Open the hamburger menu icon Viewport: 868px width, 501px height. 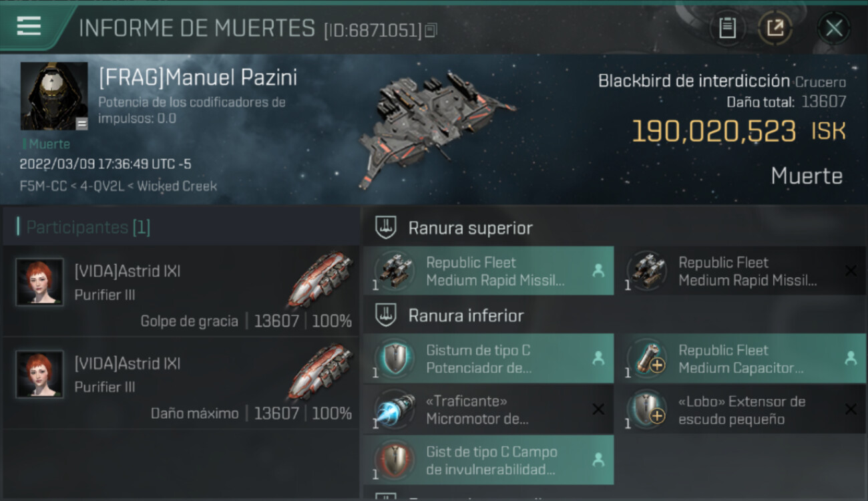pos(29,27)
